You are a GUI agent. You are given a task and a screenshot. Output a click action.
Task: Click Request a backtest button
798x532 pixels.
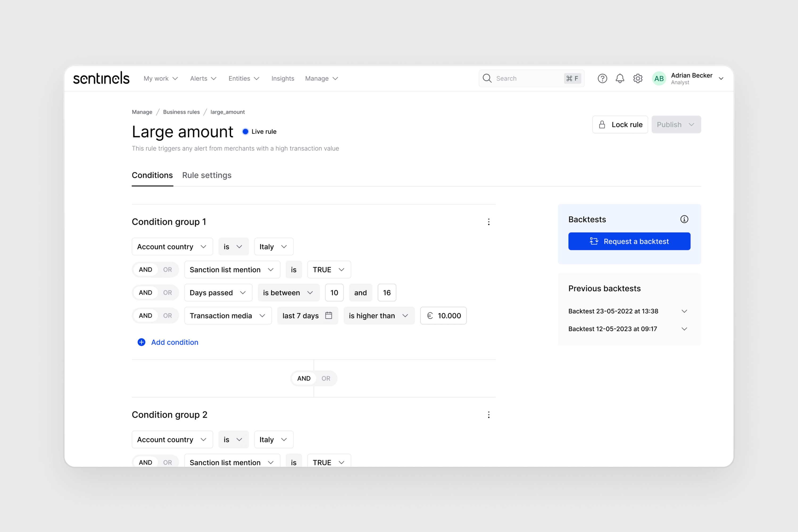[629, 241]
